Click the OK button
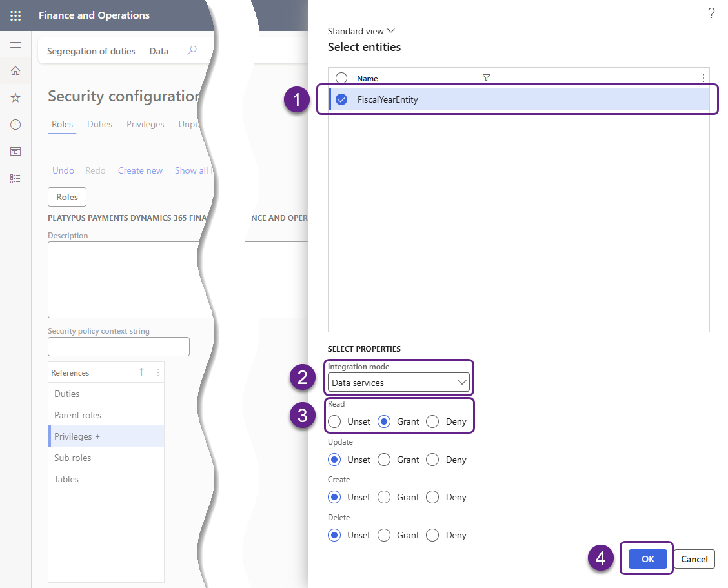 pyautogui.click(x=647, y=559)
